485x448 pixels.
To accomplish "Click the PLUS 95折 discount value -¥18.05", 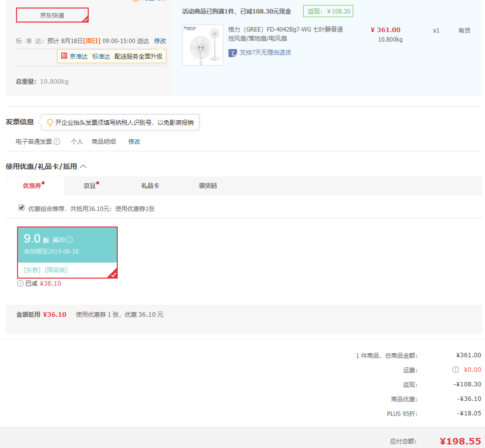I will (469, 413).
